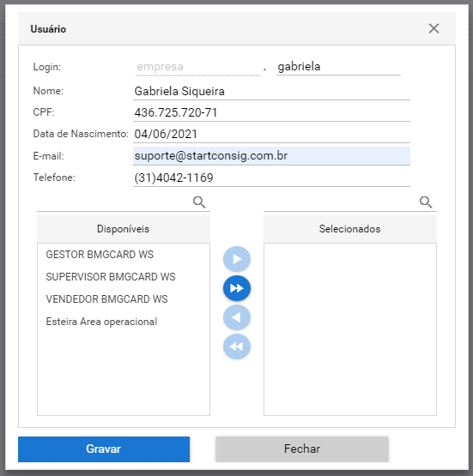The height and width of the screenshot is (476, 473).
Task: Edit the Data de Nascimento field
Action: (x=271, y=135)
